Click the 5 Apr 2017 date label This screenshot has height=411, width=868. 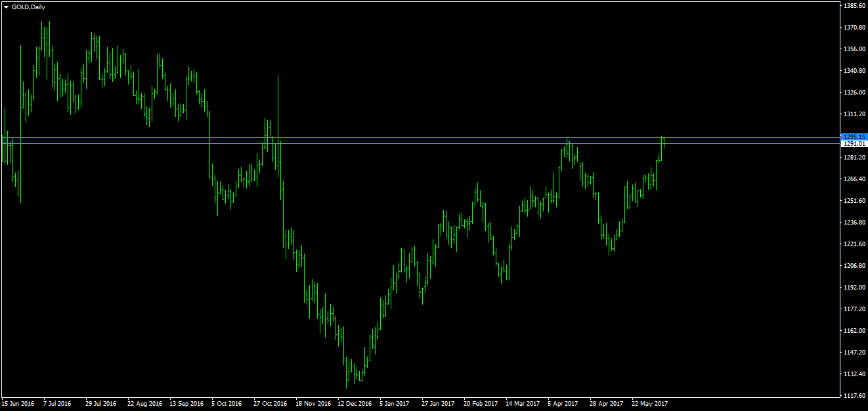tap(563, 404)
